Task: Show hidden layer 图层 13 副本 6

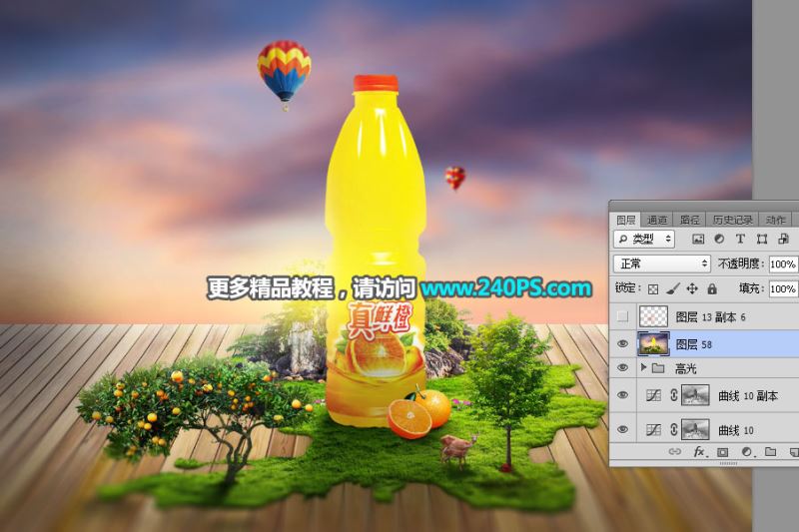Action: click(x=622, y=316)
